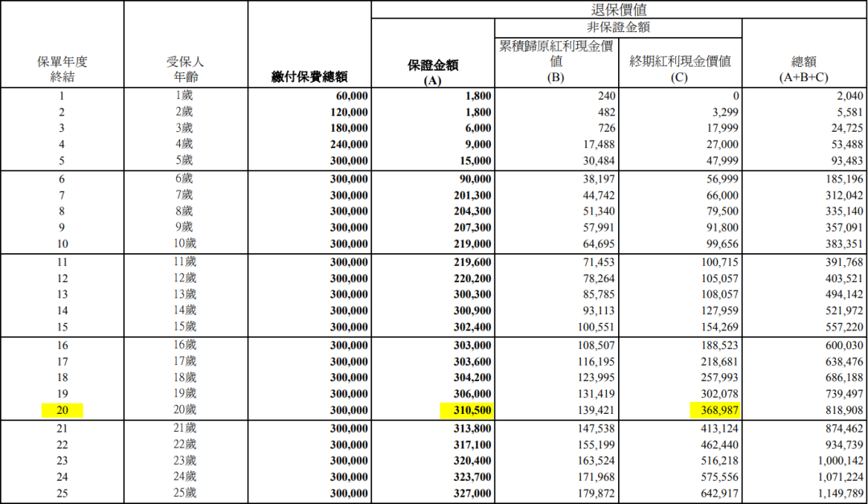Select the 終期紅利現金價值 (C) header
This screenshot has width=868, height=504.
(x=680, y=68)
